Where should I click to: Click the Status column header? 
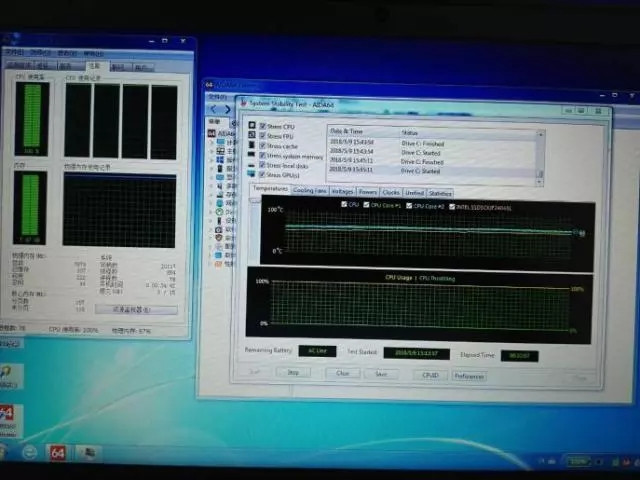409,133
